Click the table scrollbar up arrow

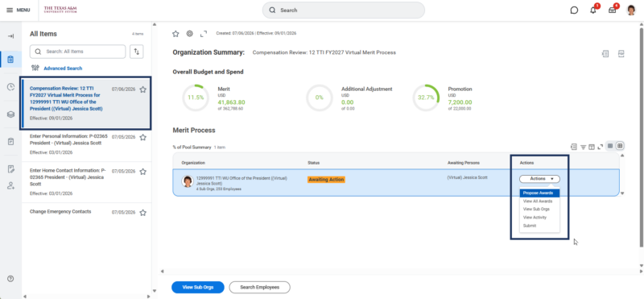coord(622,156)
